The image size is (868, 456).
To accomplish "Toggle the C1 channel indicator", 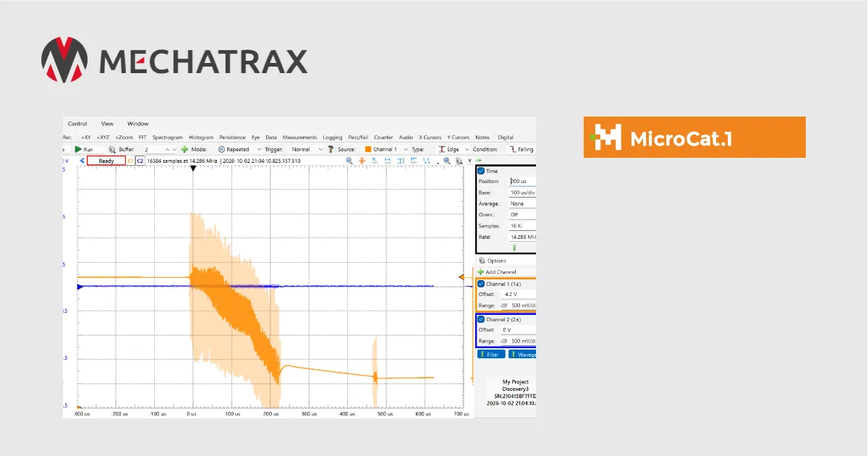I will [x=130, y=161].
